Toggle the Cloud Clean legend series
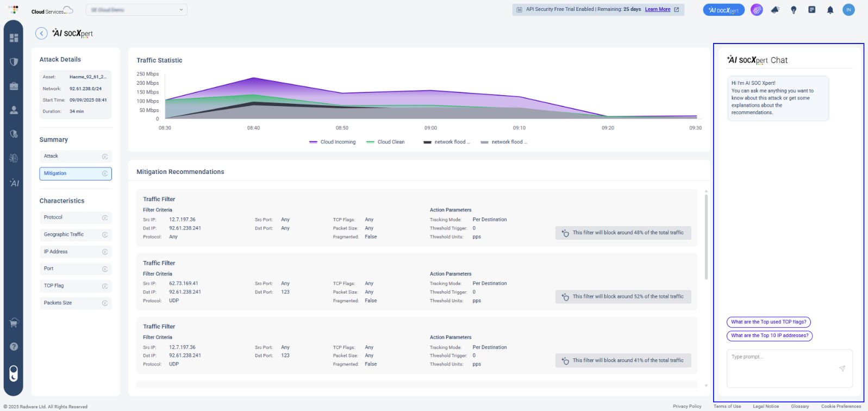Screen dimensions: 868x411 385,142
